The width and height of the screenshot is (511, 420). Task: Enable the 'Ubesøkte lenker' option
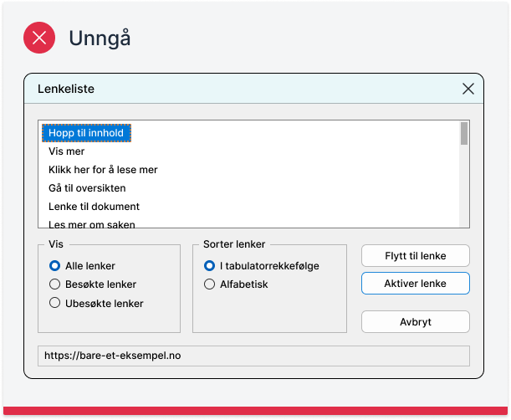coord(55,304)
